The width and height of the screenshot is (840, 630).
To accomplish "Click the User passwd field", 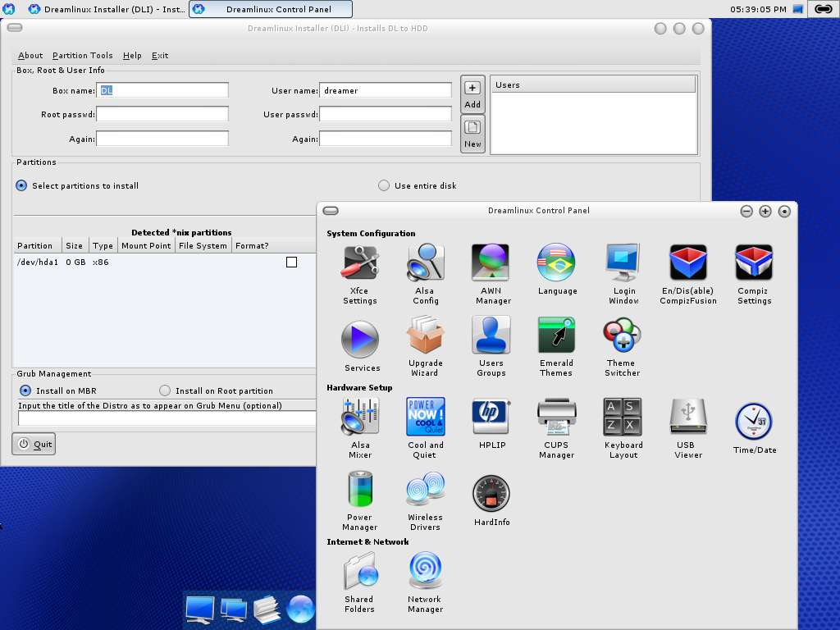I will (x=386, y=114).
